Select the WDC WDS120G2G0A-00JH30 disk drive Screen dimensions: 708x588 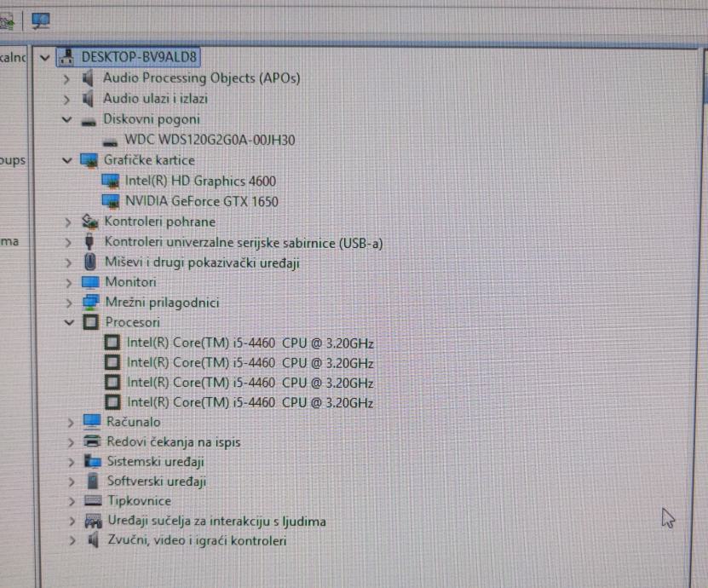coord(210,140)
